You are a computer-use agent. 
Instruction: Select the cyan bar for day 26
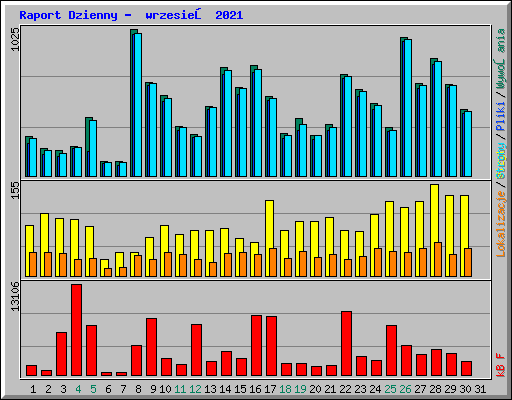click(x=408, y=108)
